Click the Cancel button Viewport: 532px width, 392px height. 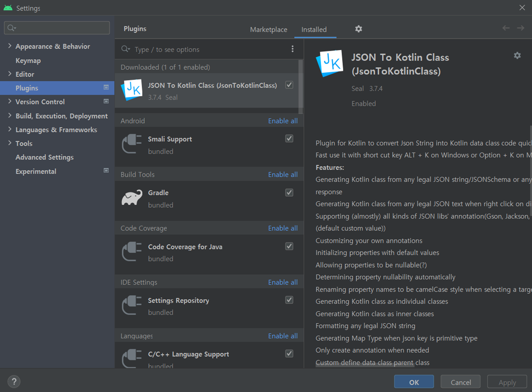pos(461,382)
